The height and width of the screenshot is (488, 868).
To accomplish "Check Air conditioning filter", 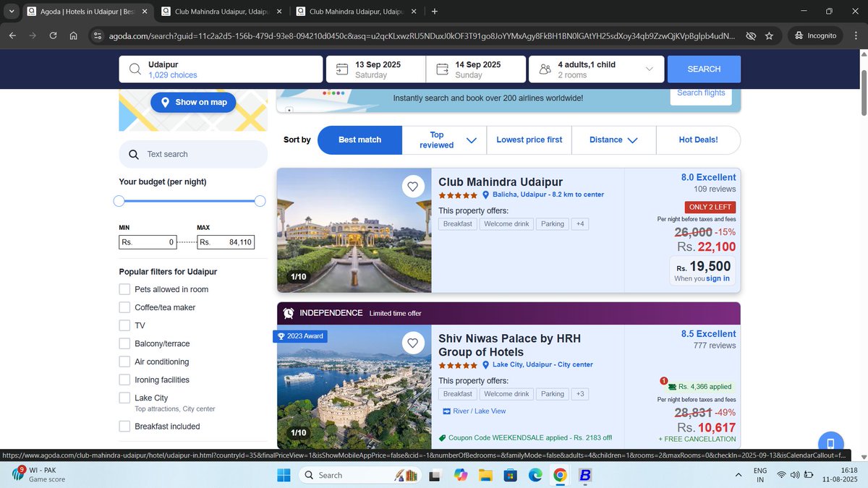I will point(124,361).
